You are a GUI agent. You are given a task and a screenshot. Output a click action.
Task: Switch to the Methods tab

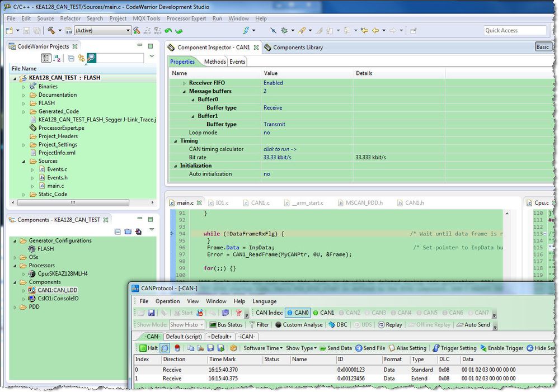pyautogui.click(x=215, y=62)
